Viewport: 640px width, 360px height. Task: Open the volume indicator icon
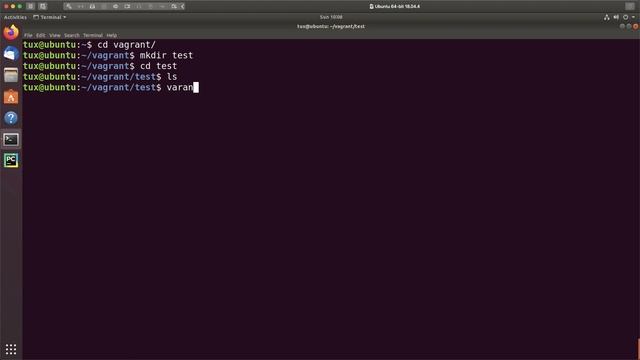click(616, 17)
